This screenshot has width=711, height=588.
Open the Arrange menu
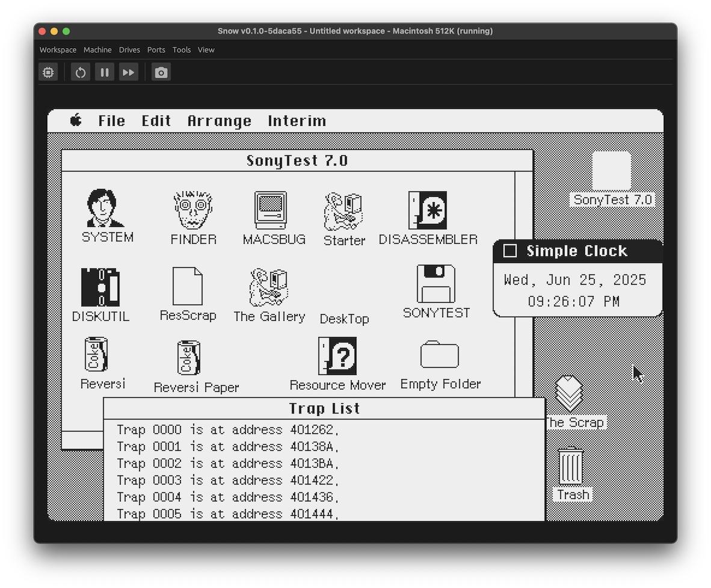(220, 121)
